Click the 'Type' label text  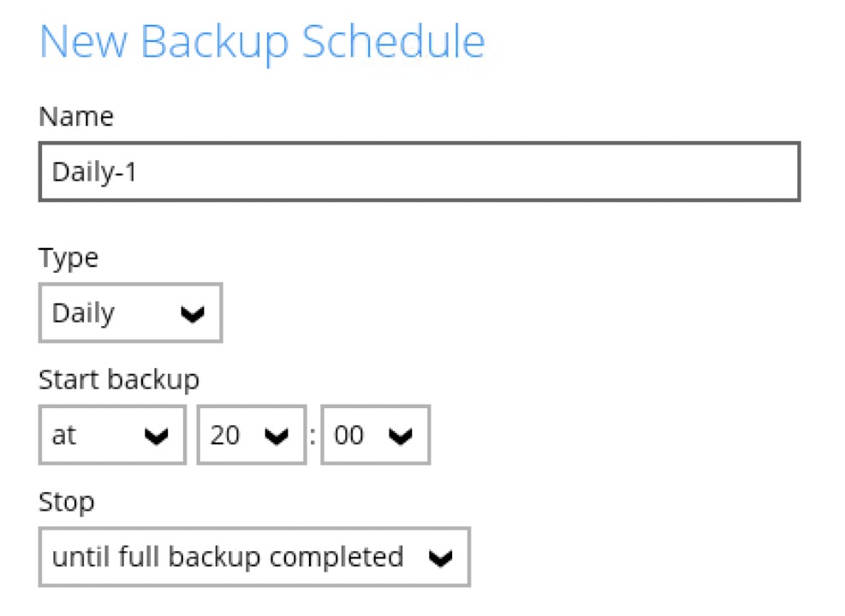(68, 258)
